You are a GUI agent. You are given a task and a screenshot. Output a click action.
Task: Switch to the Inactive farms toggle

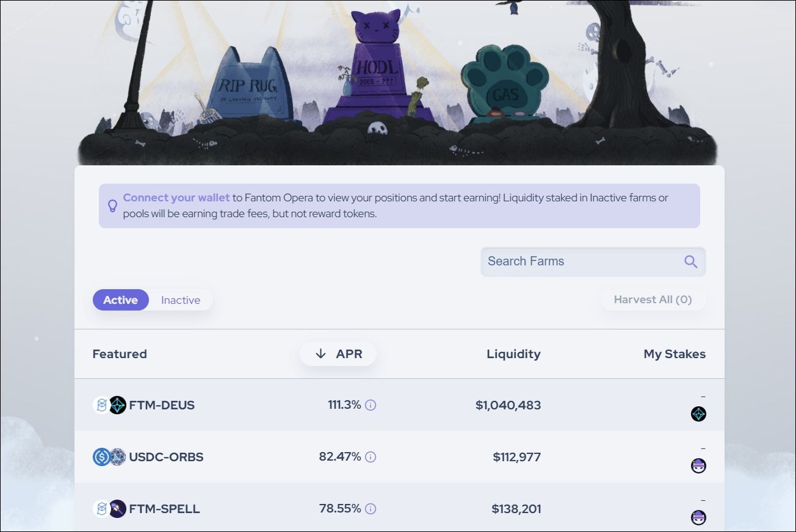(181, 300)
